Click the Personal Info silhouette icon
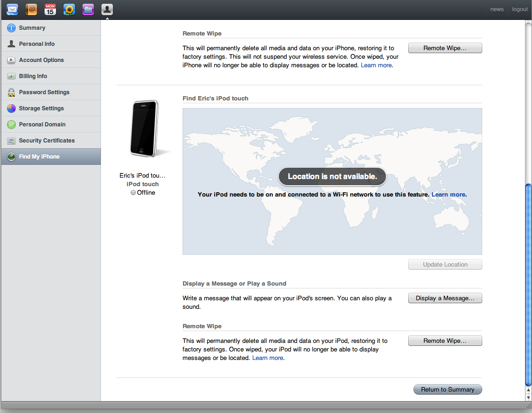This screenshot has height=413, width=532. (x=11, y=44)
